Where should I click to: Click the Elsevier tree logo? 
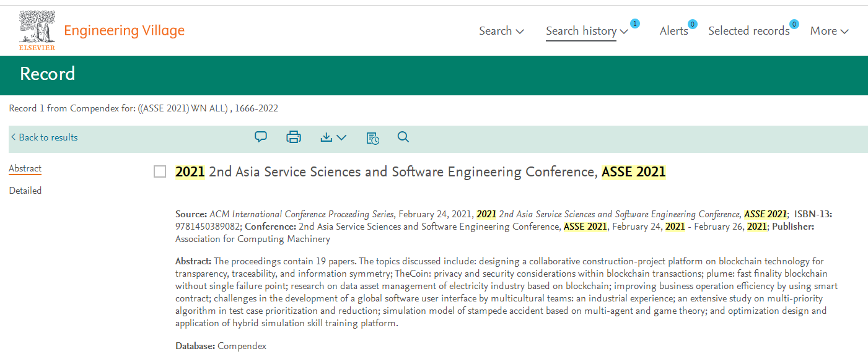tap(37, 30)
